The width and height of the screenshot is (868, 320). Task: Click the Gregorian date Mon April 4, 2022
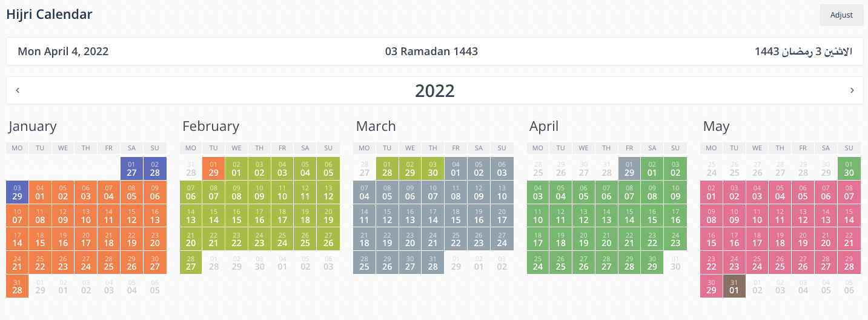[63, 52]
